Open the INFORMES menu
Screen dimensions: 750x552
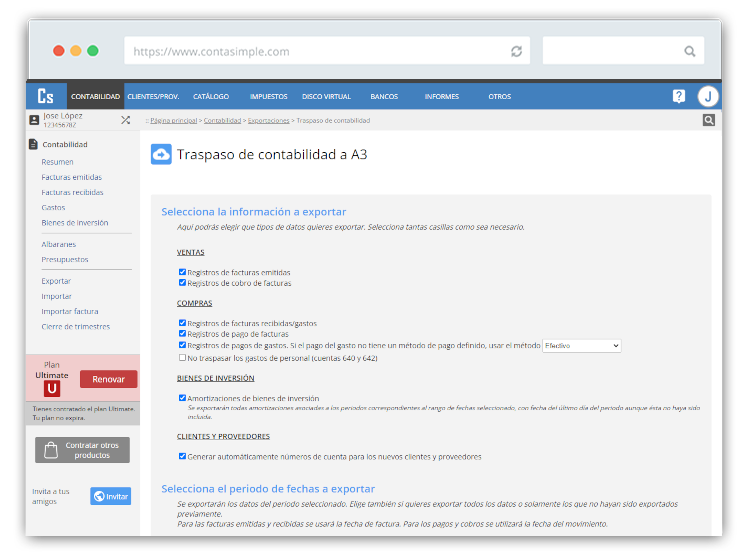(441, 96)
